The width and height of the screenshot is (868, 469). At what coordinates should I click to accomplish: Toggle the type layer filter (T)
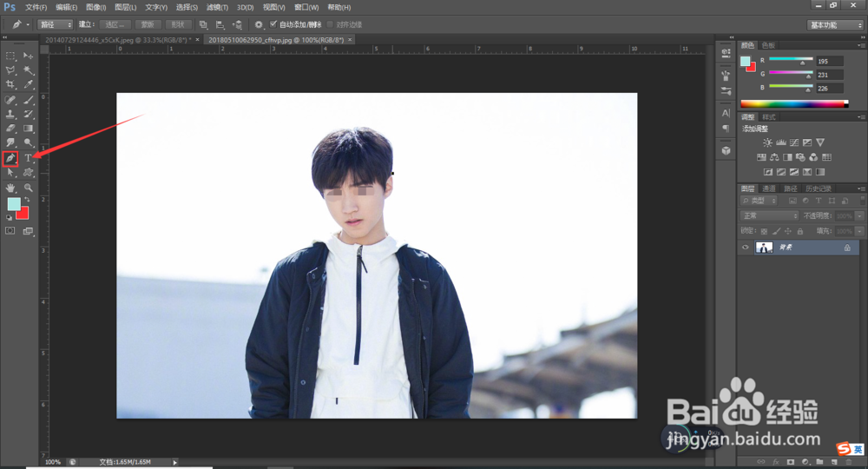click(x=819, y=201)
